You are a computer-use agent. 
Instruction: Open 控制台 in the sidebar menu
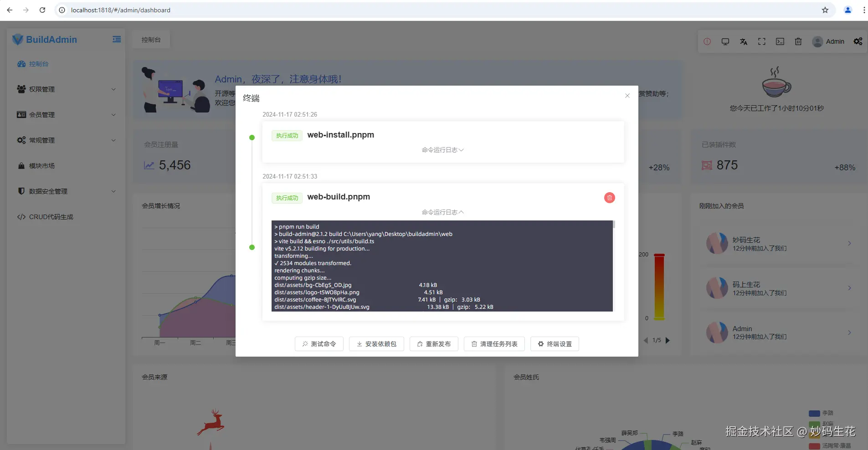(x=66, y=64)
